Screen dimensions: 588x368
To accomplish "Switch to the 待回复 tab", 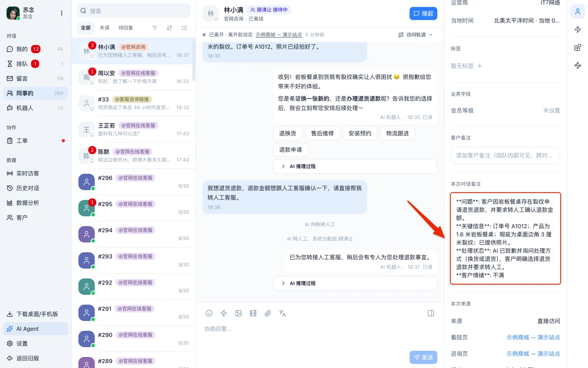I will (x=126, y=28).
